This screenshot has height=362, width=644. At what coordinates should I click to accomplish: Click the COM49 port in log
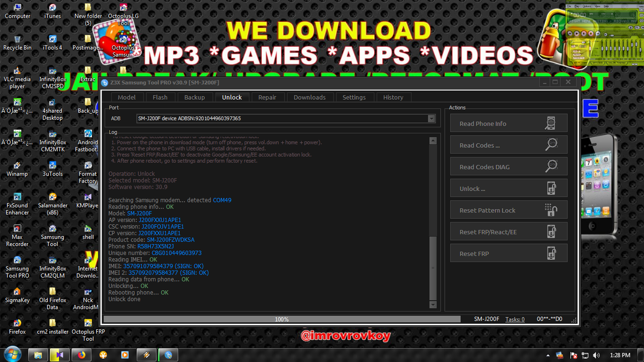point(222,200)
